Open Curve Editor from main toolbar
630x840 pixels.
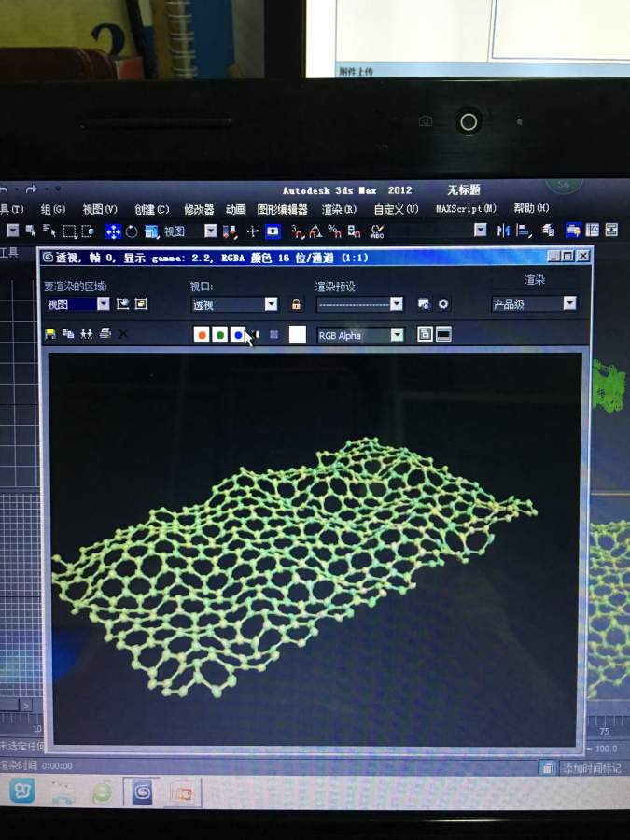click(593, 230)
